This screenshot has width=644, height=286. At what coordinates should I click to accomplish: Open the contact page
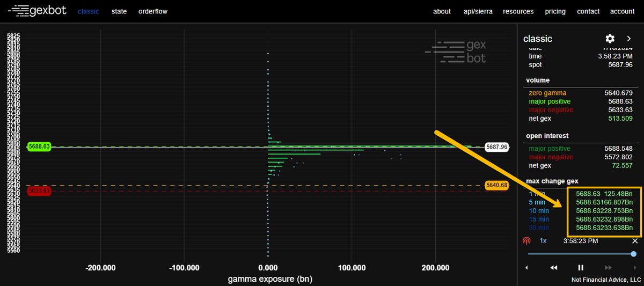coord(588,11)
